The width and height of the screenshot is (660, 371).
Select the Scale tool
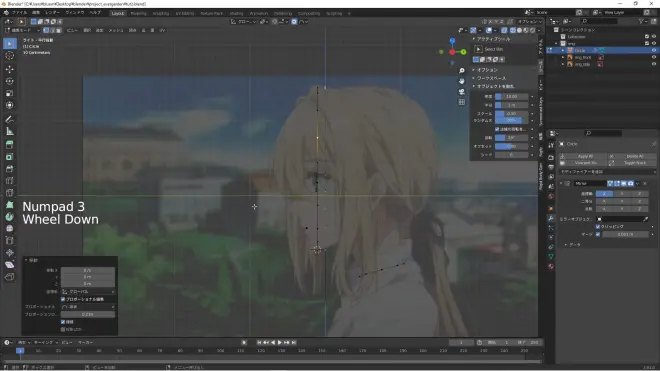coord(10,93)
